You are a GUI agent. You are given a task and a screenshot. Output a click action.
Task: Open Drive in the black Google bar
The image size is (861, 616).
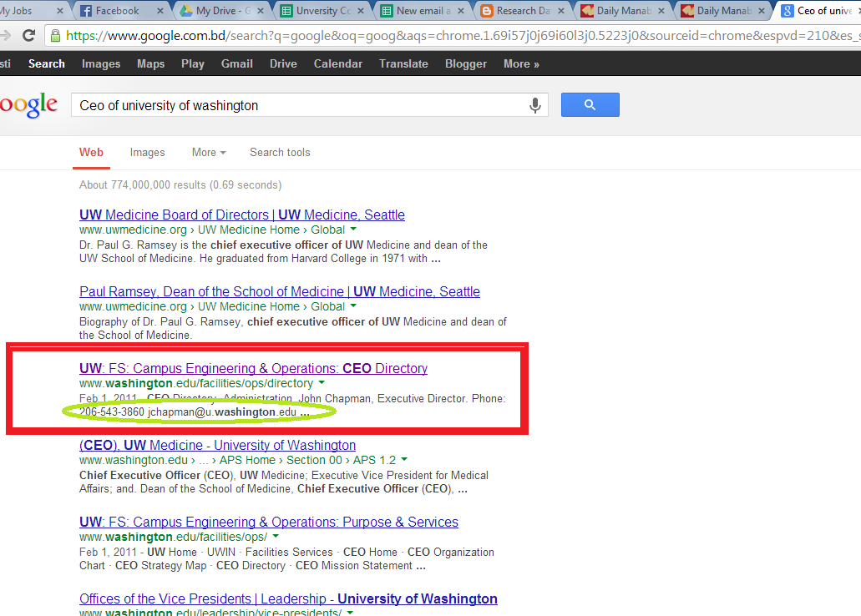coord(283,63)
